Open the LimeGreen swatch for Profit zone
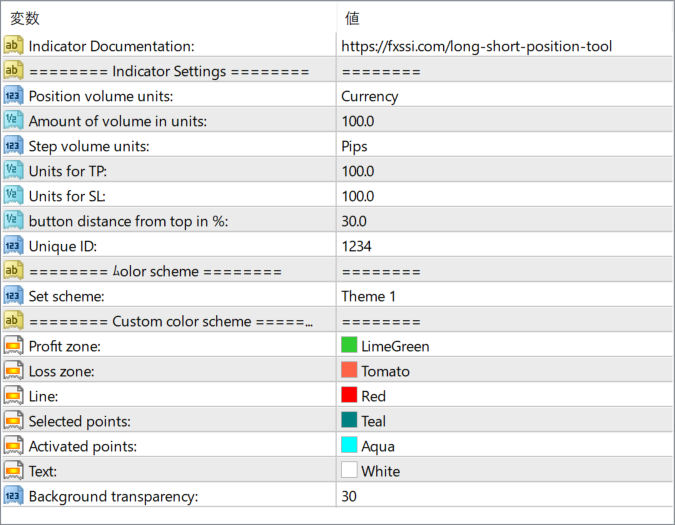The height and width of the screenshot is (525, 675). pyautogui.click(x=349, y=345)
